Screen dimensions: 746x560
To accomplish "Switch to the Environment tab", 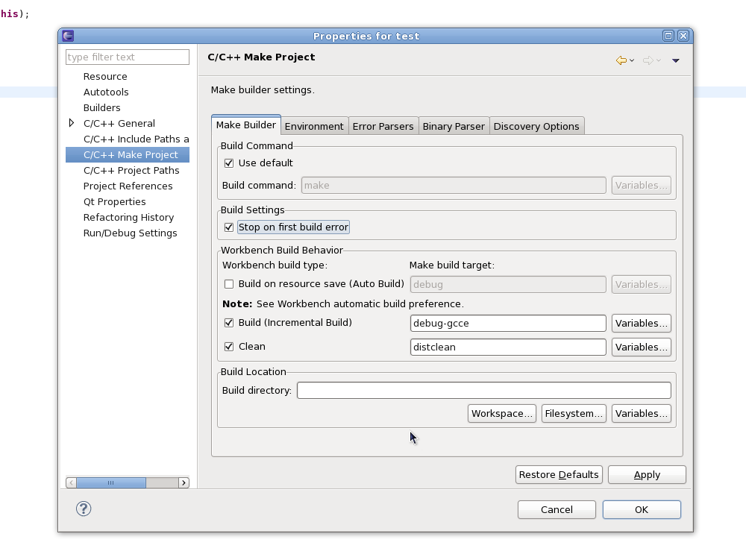I will tap(314, 126).
